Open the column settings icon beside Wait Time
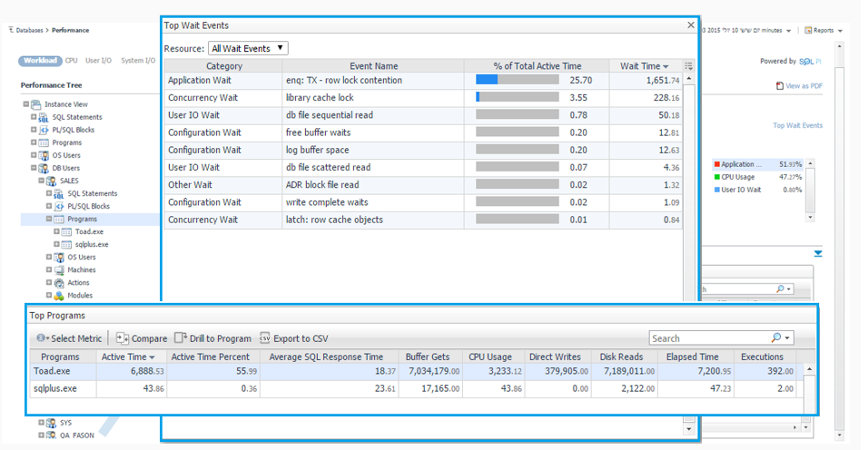The height and width of the screenshot is (450, 868). point(689,66)
